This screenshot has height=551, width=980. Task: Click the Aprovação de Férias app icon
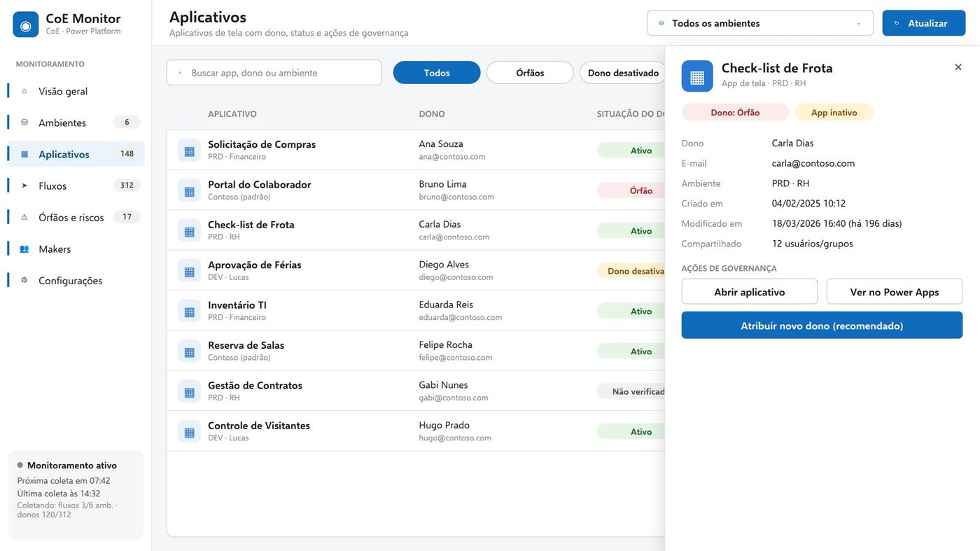(189, 271)
